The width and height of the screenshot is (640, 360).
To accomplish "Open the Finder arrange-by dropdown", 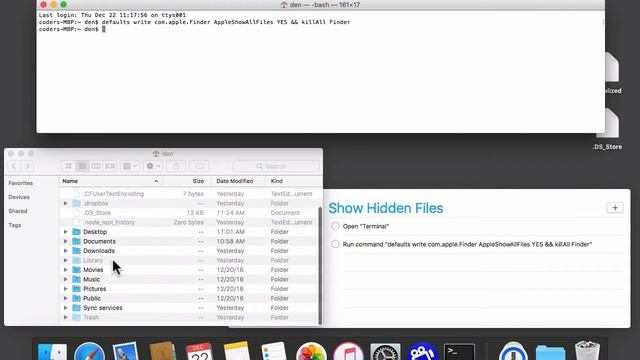I will 130,166.
